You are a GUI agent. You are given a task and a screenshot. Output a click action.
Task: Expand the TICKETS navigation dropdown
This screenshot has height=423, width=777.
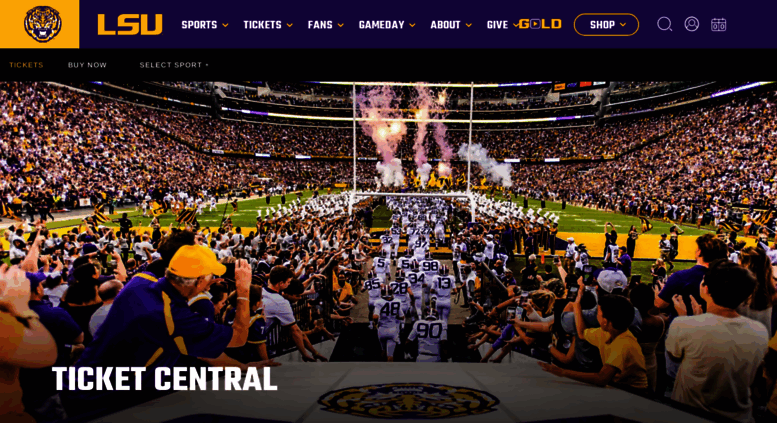[x=268, y=25]
